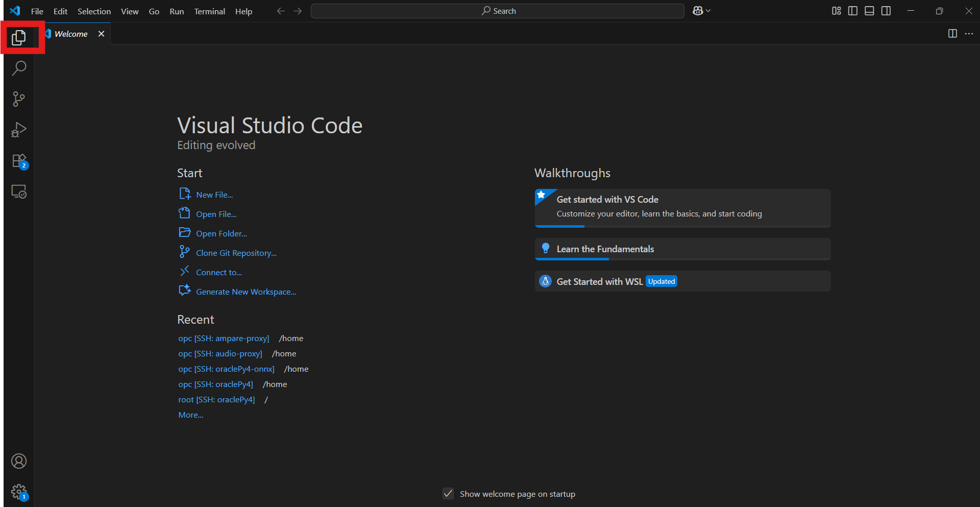Open the Search view in activity bar

click(19, 68)
